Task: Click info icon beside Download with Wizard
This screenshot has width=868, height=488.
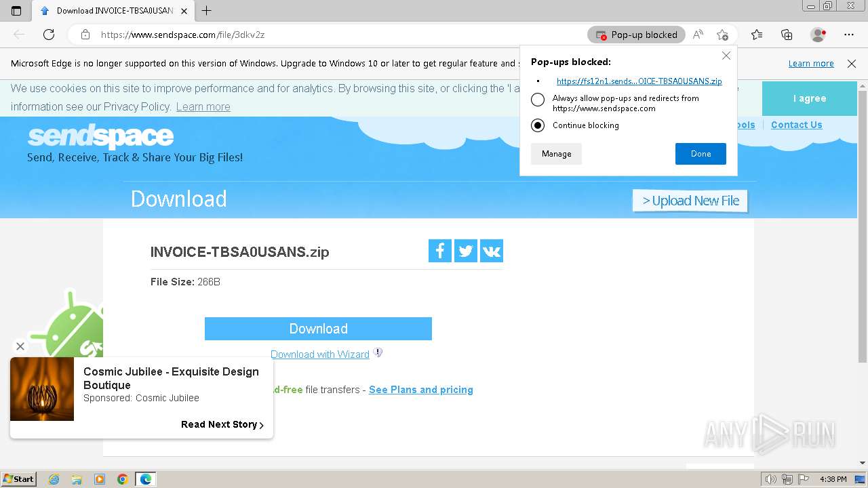Action: 378,352
